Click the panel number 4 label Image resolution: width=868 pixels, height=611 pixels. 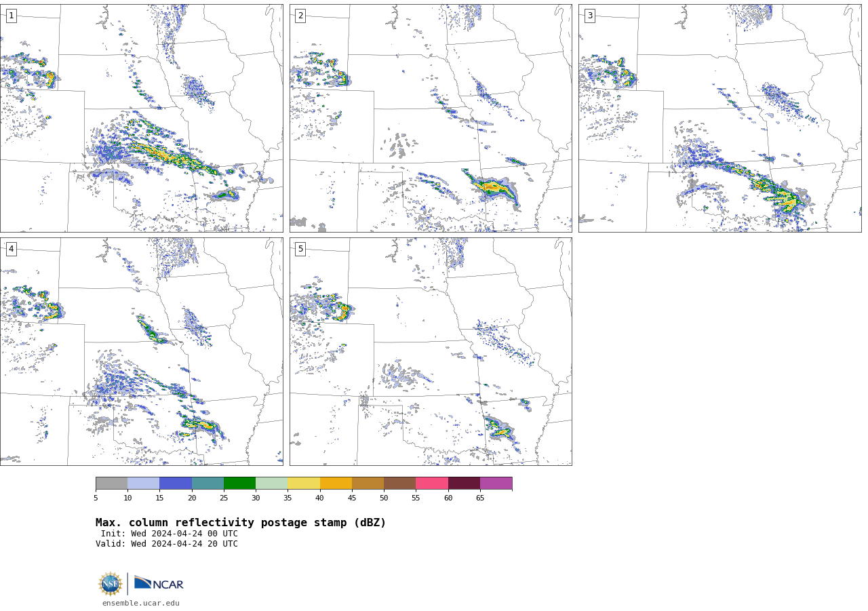coord(11,249)
